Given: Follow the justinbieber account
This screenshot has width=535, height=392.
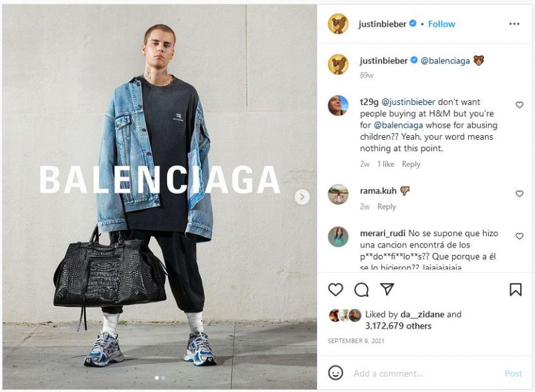Looking at the screenshot, I should (x=441, y=24).
